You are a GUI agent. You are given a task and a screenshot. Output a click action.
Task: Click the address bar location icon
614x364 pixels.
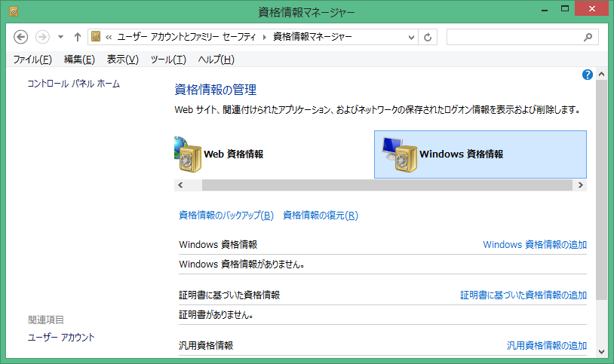click(x=96, y=37)
